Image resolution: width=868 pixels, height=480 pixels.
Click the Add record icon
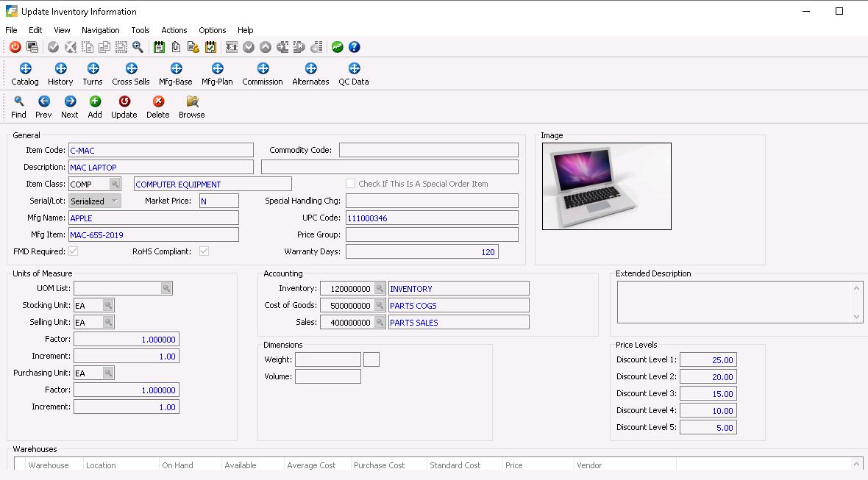coord(95,102)
